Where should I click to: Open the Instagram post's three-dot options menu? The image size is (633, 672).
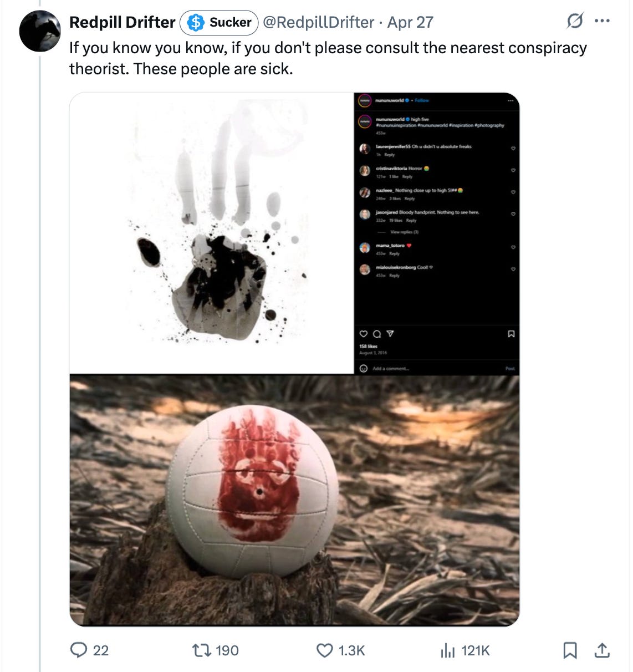click(511, 100)
